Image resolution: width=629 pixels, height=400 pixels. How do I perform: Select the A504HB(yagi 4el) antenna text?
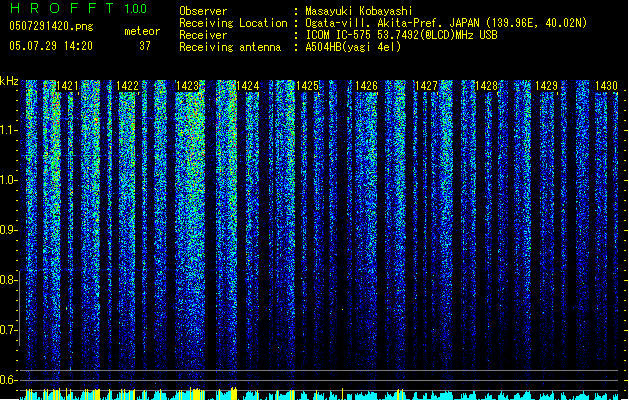[x=353, y=47]
